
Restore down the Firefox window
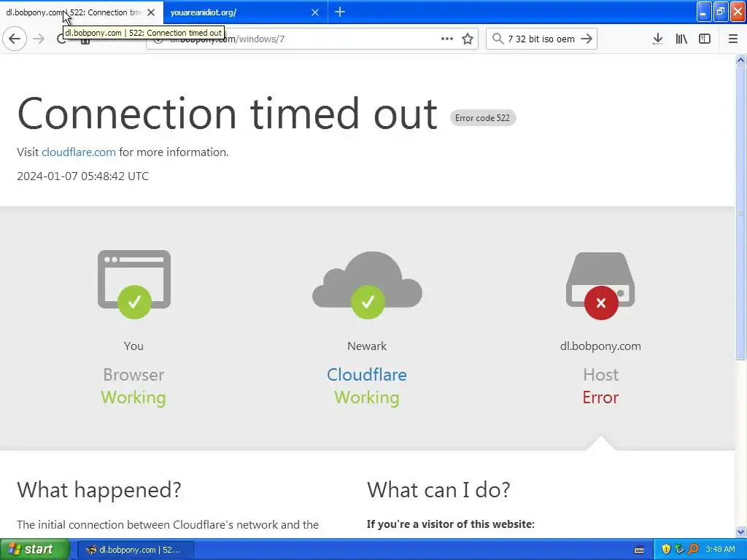[721, 12]
